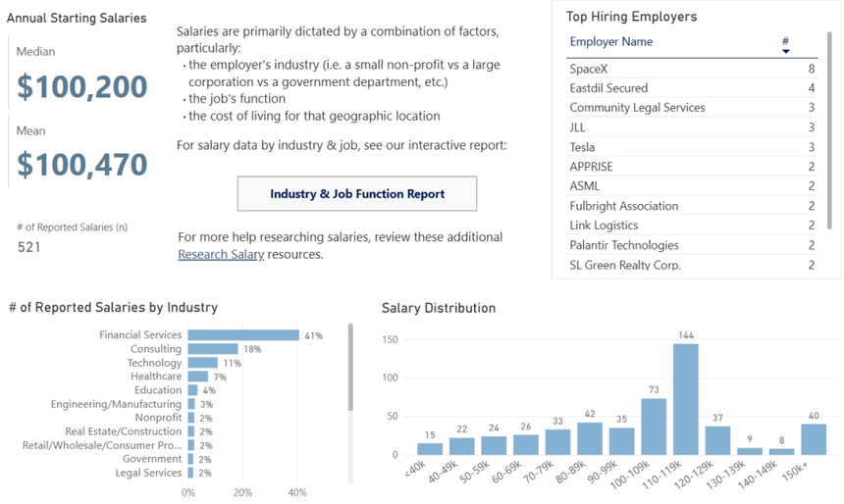Select the JLL employer row

pos(692,127)
